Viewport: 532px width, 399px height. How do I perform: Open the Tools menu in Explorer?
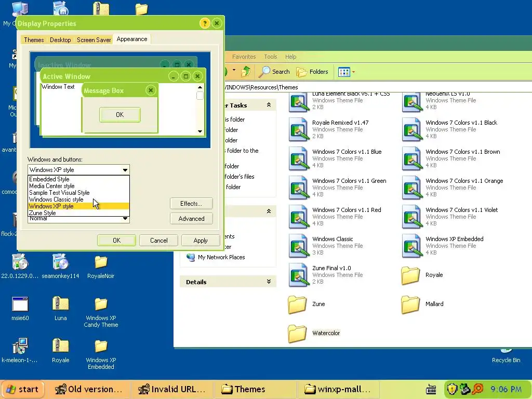270,57
